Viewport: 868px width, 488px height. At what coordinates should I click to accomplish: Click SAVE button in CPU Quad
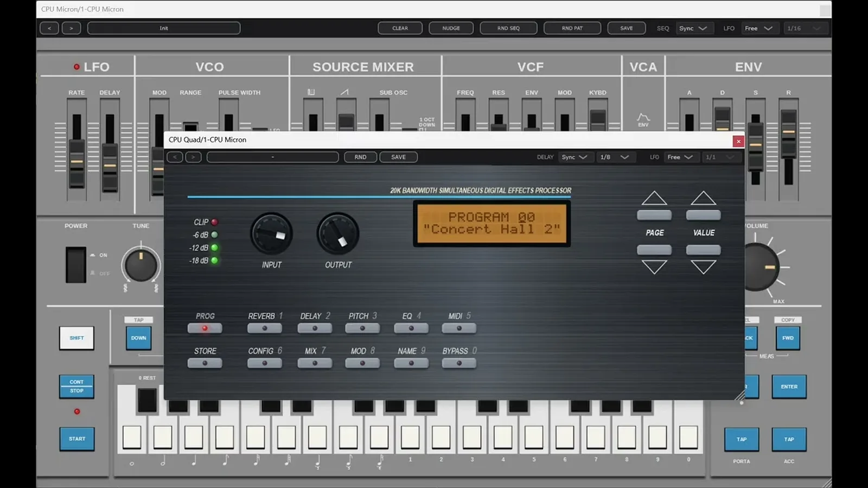click(399, 157)
